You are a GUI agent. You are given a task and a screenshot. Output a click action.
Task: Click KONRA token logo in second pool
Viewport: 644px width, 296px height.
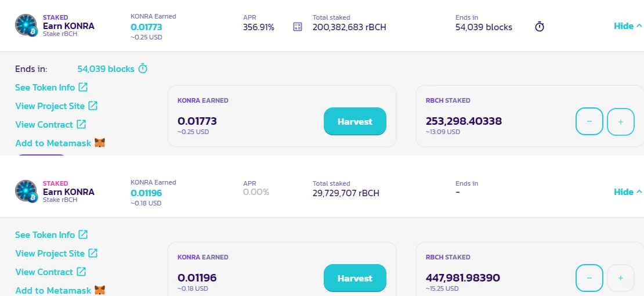(x=27, y=191)
